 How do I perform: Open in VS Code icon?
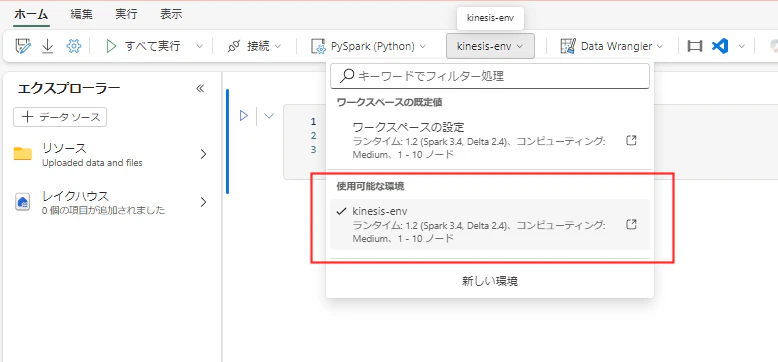(719, 46)
